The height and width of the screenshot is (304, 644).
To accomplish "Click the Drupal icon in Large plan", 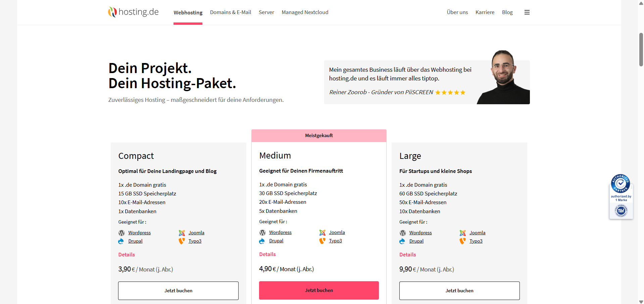I will pos(402,241).
